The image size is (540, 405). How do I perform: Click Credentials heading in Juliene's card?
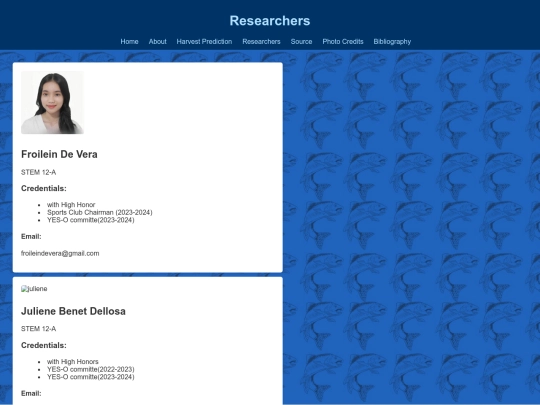click(44, 345)
